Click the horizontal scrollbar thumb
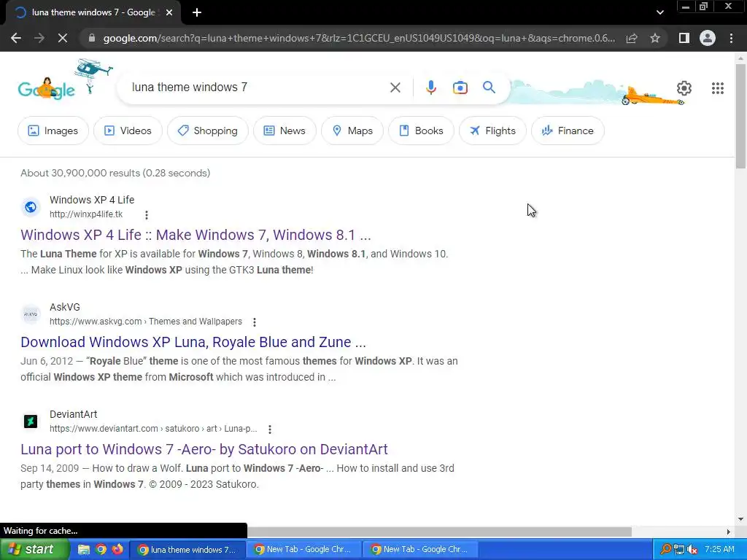 point(439,532)
